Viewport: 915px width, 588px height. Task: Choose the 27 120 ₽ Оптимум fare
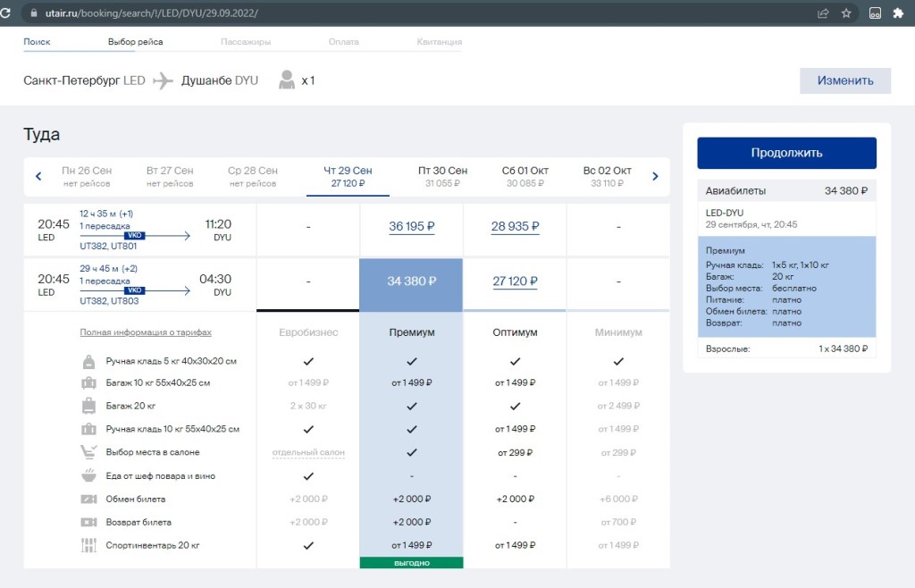515,281
